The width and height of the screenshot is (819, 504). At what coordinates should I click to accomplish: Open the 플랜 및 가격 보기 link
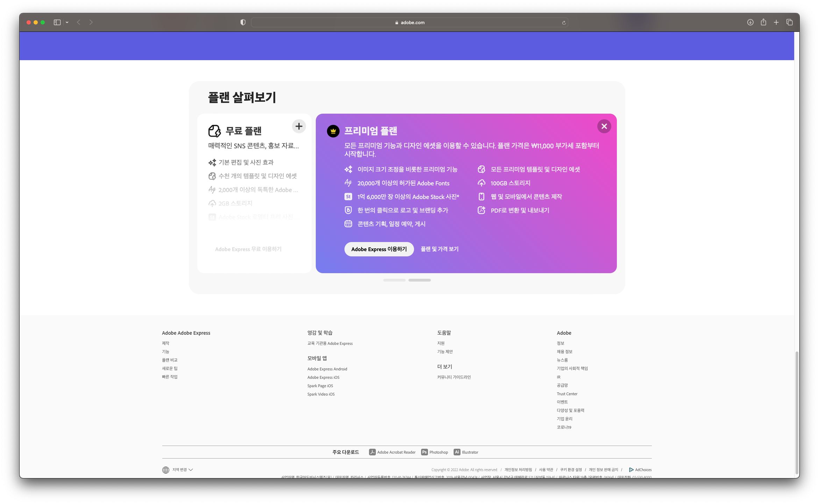click(439, 249)
